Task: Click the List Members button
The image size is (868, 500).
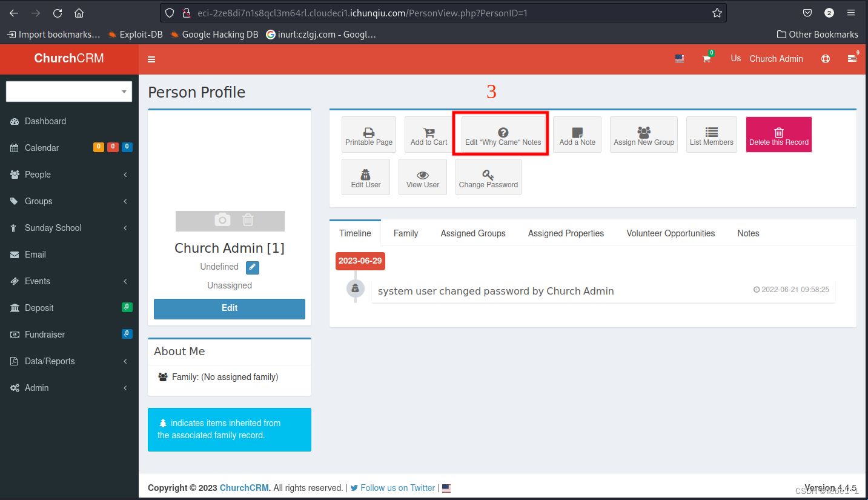Action: (x=712, y=135)
